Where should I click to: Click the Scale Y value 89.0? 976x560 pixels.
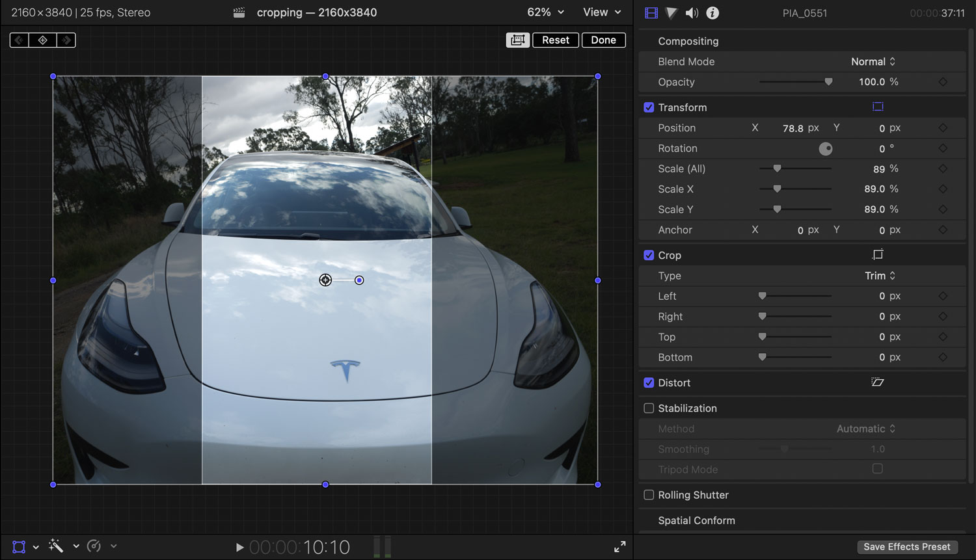874,209
